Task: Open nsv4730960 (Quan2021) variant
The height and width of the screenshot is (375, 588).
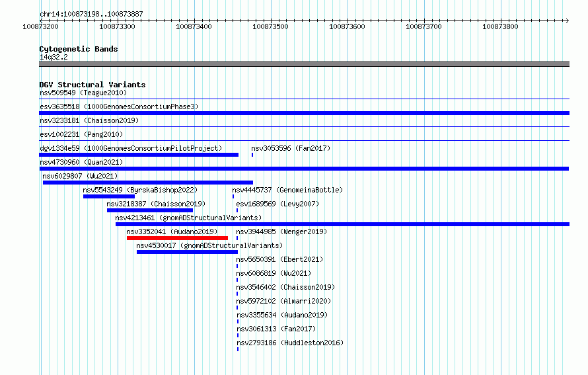Action: [x=81, y=162]
